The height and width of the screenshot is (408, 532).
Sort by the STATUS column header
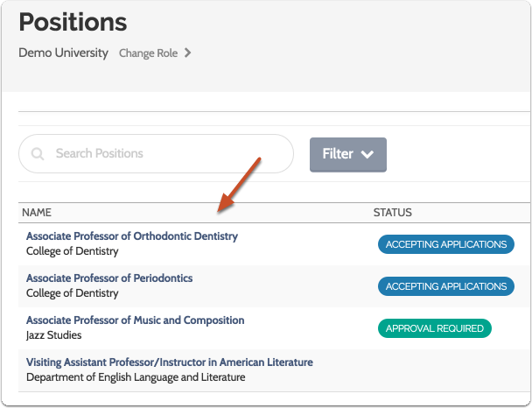point(392,213)
